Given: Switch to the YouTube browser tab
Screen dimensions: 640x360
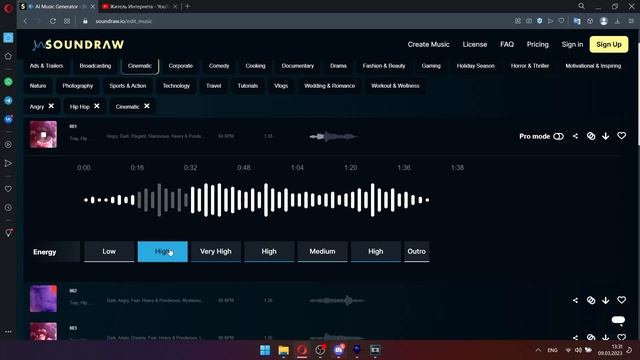Looking at the screenshot, I should click(139, 7).
